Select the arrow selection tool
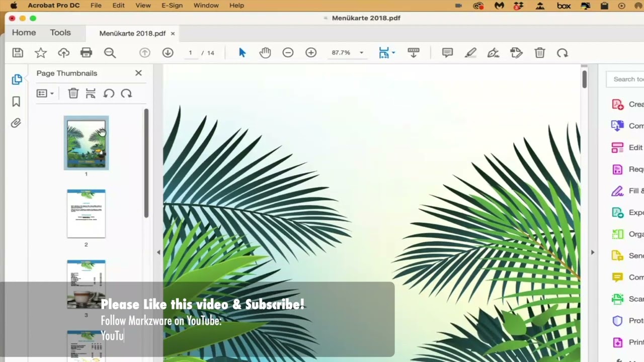This screenshot has width=644, height=362. (242, 53)
